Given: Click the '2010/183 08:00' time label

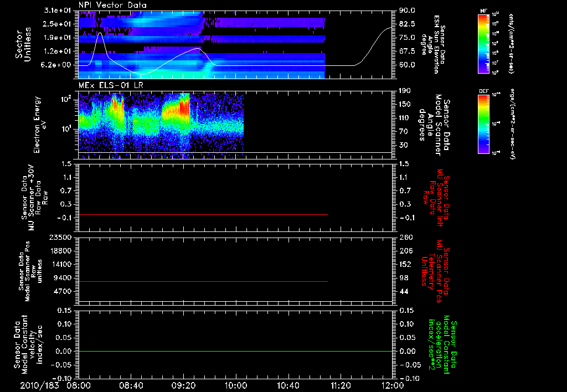Looking at the screenshot, I should coord(55,385).
